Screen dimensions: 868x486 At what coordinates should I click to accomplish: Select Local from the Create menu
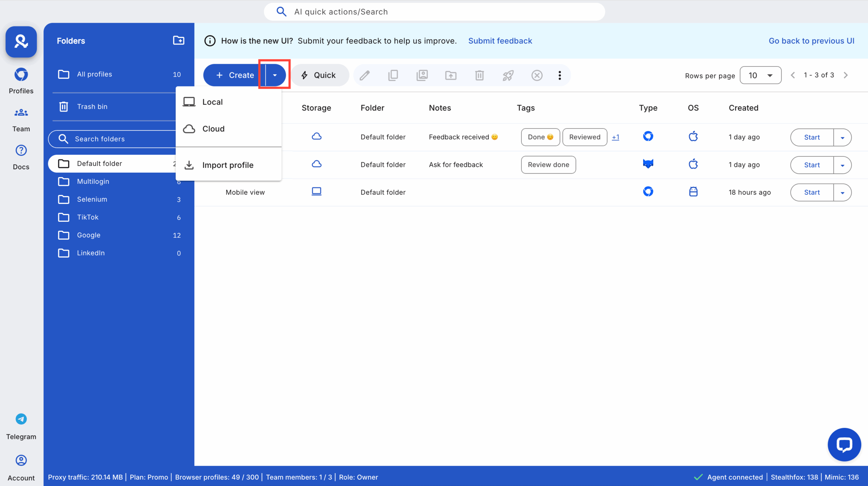tap(212, 101)
